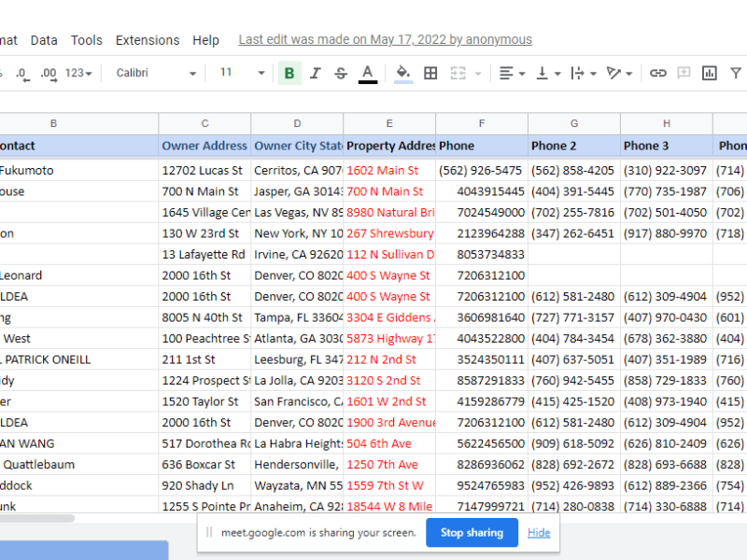Click the increase decimal places icon

(49, 73)
